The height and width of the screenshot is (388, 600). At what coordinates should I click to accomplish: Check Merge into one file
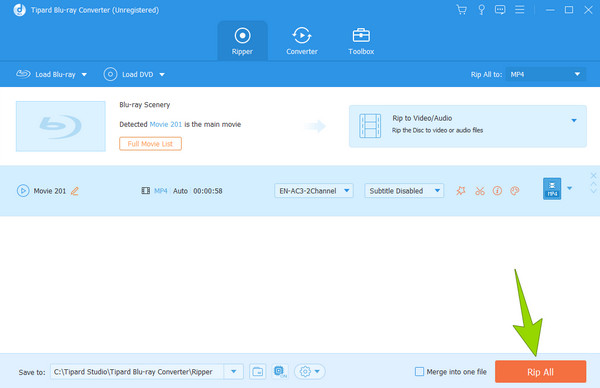[x=419, y=372]
